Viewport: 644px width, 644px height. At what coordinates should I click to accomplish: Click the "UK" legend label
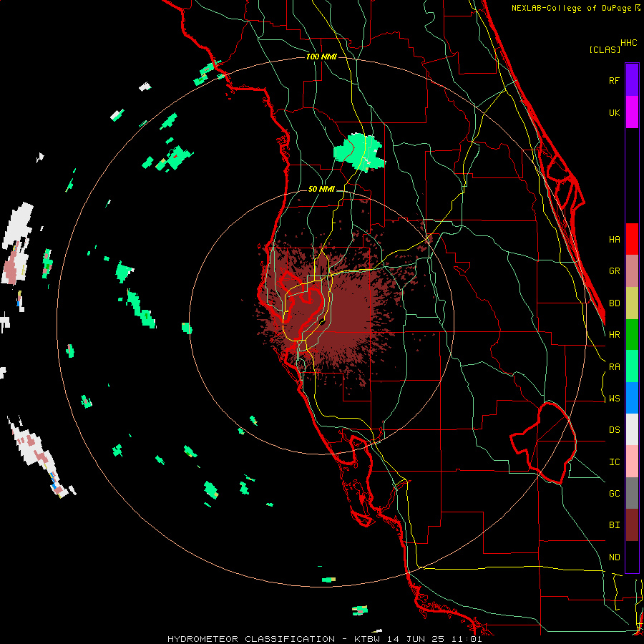(614, 112)
